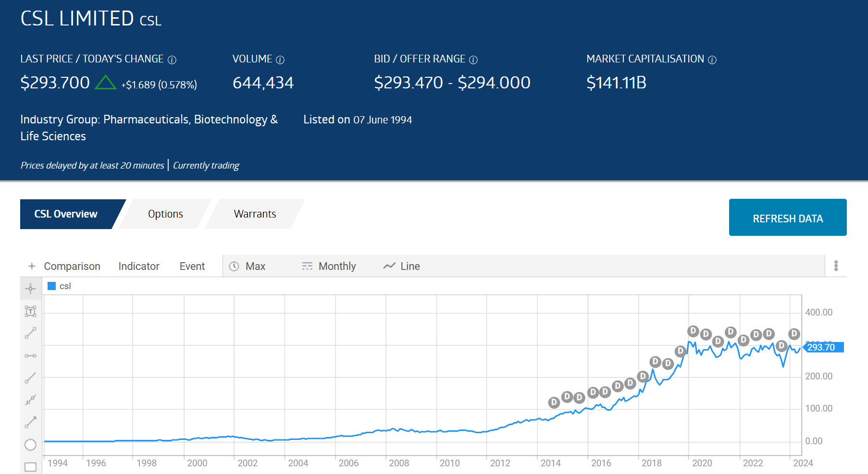
Task: Open info for Last Price / Today's Change
Action: (x=172, y=60)
